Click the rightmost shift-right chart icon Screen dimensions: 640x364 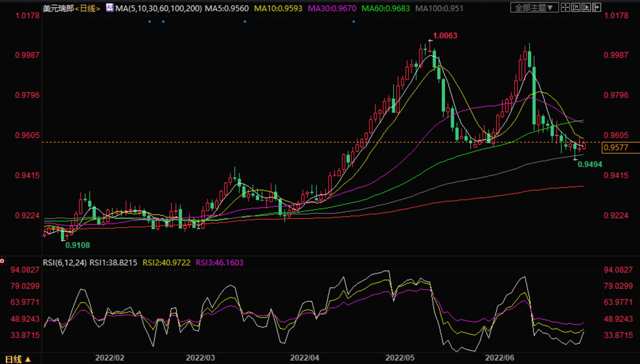596,8
